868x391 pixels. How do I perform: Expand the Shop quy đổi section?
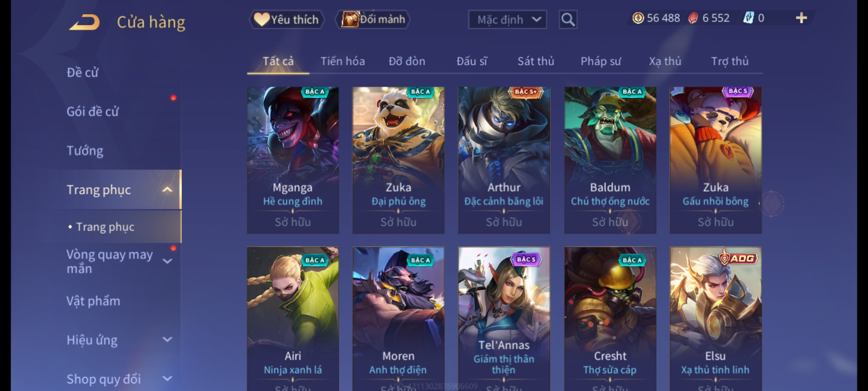[x=167, y=379]
